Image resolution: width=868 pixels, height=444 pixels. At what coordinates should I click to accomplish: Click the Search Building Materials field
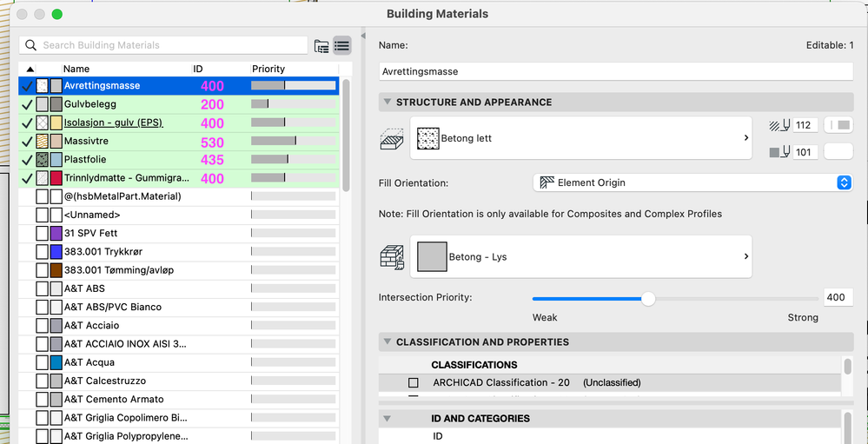click(169, 45)
